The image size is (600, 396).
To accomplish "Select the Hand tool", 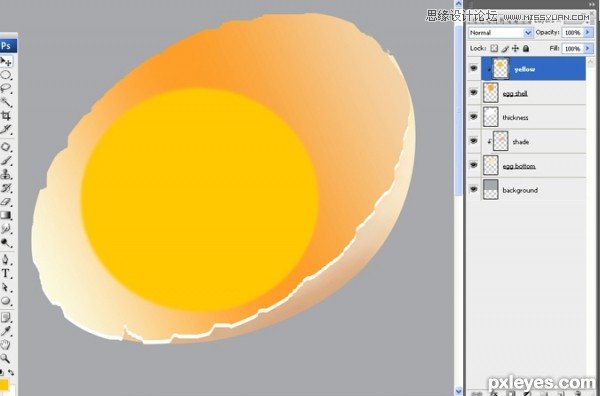I will (6, 345).
